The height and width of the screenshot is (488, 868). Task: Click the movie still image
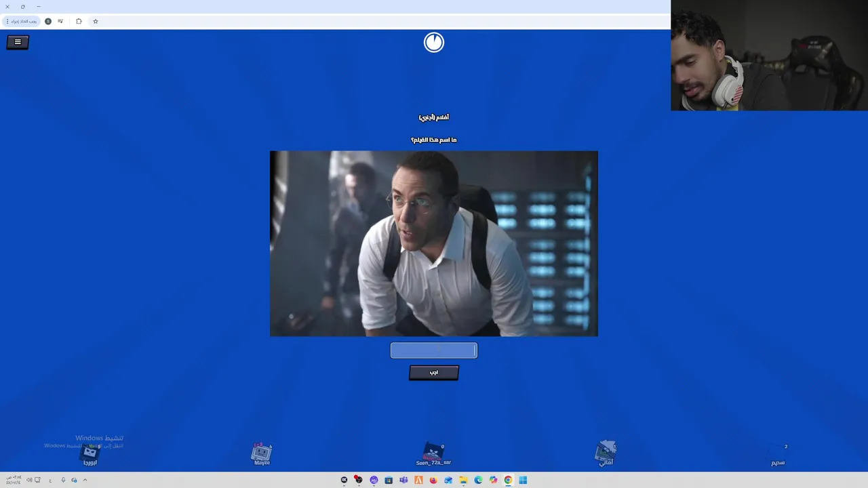434,243
